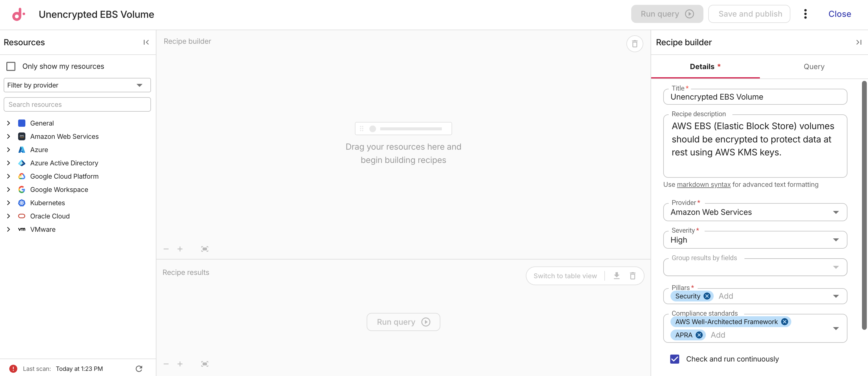Click the Today at 1:23 PM scan time

pyautogui.click(x=79, y=368)
